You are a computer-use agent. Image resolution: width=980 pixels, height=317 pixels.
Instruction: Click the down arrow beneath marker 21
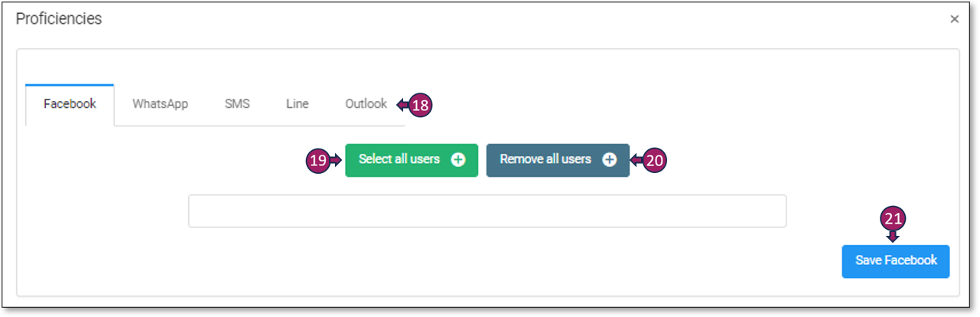[x=893, y=236]
